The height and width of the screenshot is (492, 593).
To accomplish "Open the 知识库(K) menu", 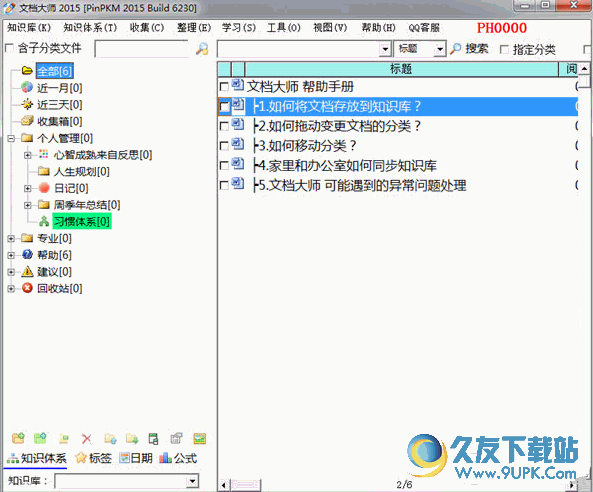I will click(x=29, y=28).
